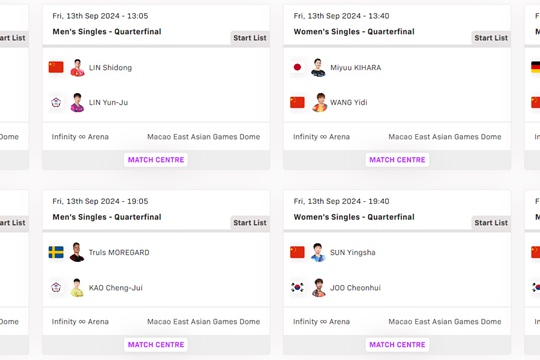Viewport: 540px width, 360px height.
Task: Open Match Centre for 19:05 Men's Quarterfinal
Action: click(156, 344)
